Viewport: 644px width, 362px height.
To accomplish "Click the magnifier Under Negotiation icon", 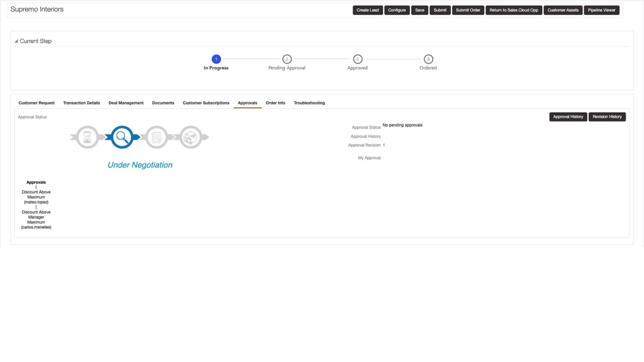I will click(122, 137).
